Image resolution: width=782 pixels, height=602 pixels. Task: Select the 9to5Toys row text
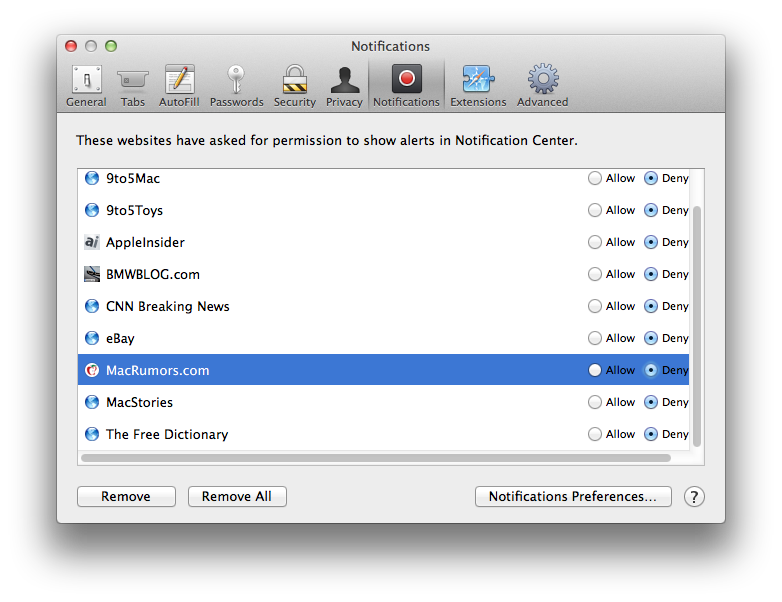[135, 210]
